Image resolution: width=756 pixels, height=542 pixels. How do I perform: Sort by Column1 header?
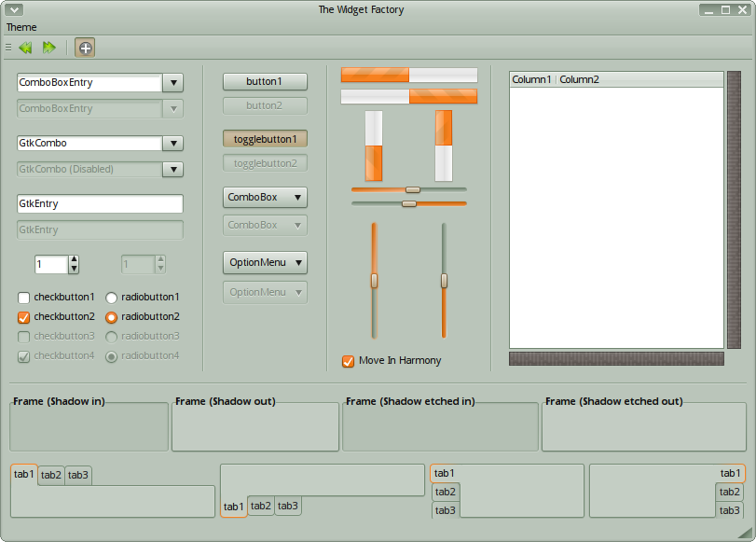(531, 79)
